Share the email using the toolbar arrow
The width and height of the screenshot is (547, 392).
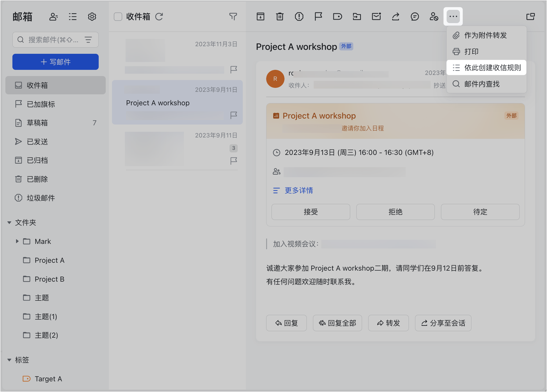pos(396,17)
